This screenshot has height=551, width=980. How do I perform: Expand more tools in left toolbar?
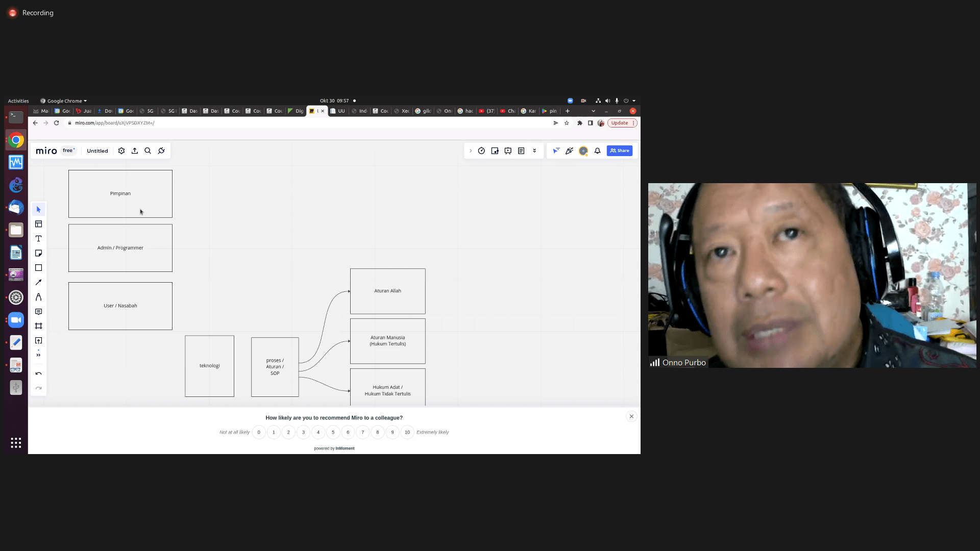(38, 355)
